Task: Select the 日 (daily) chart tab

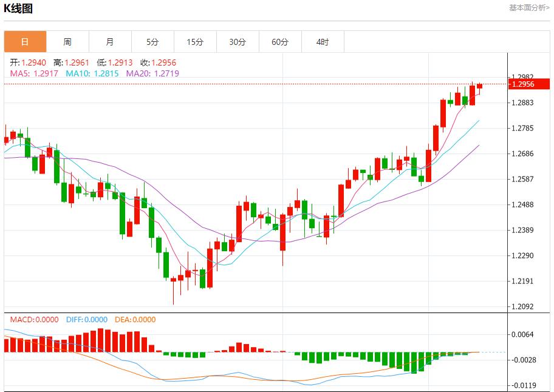Action: coord(25,42)
